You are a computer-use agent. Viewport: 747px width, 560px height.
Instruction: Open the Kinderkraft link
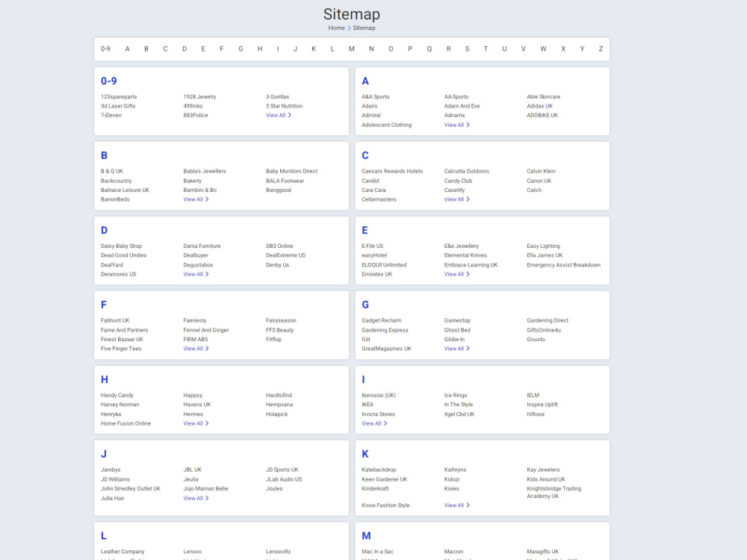coord(375,488)
